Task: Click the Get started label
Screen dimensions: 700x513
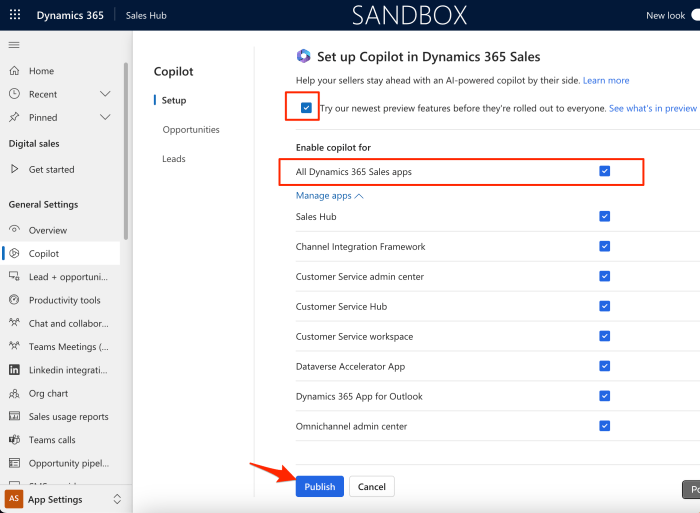Action: (51, 169)
